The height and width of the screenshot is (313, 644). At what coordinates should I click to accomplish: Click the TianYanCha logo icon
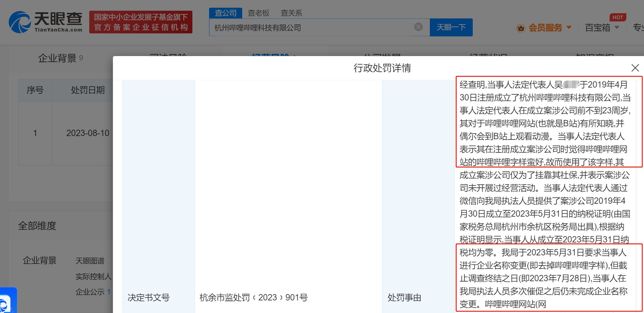click(x=20, y=22)
